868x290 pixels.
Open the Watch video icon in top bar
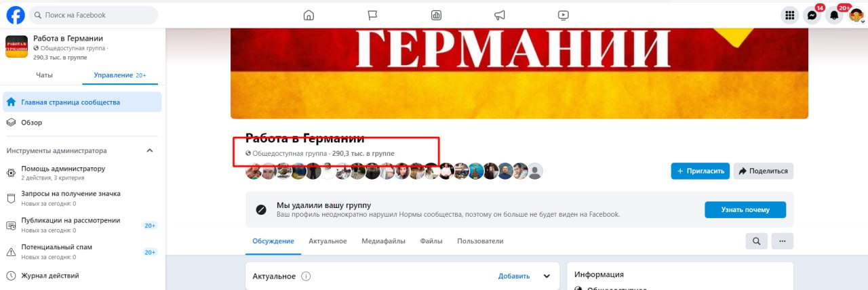[563, 15]
